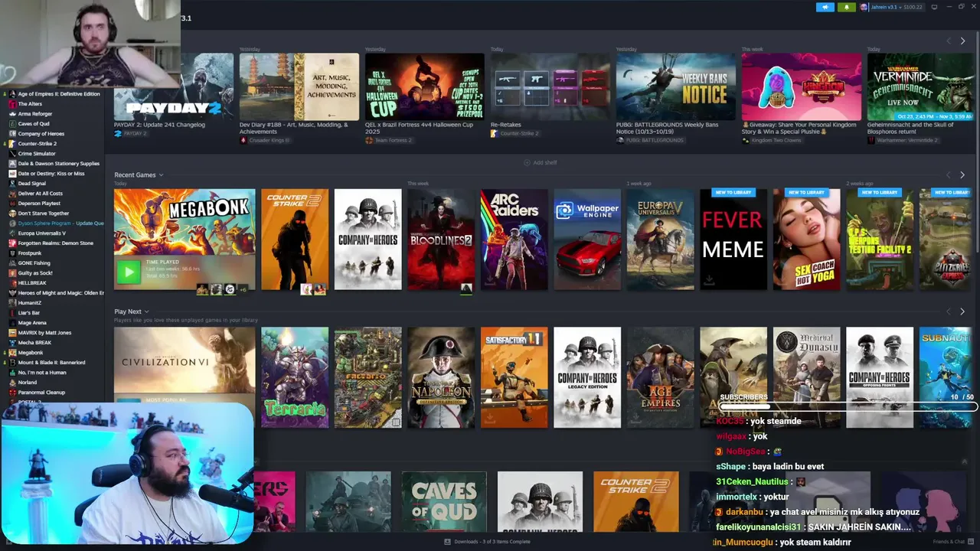980x551 pixels.
Task: Open Dev Diary #188 news post
Action: [x=299, y=86]
